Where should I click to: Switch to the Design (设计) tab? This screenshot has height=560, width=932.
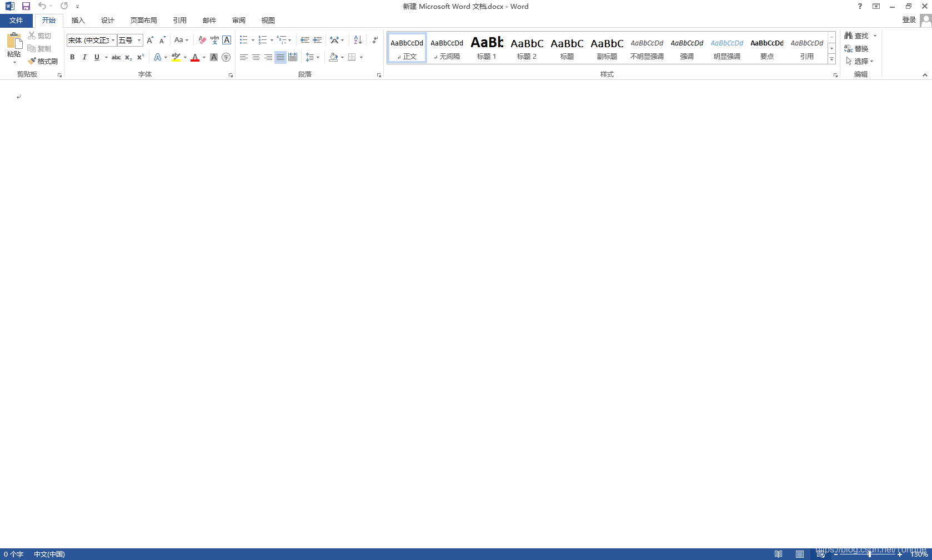(108, 21)
